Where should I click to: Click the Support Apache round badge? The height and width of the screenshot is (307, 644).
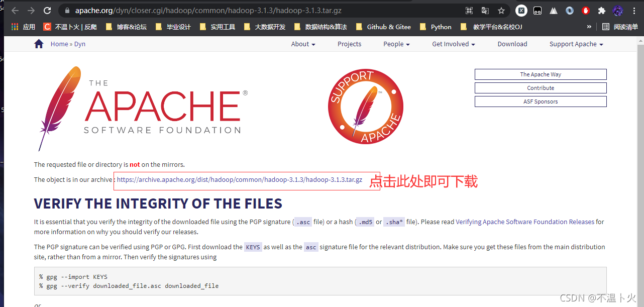tap(365, 107)
